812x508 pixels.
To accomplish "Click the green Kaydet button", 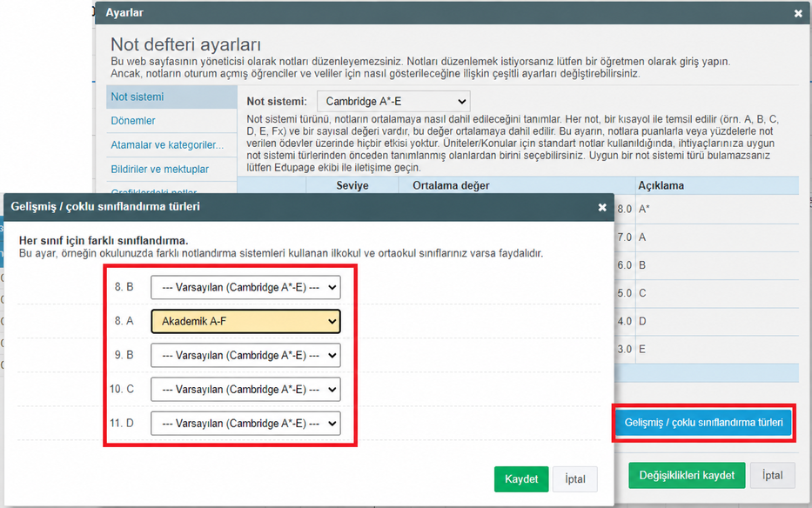I will [521, 479].
